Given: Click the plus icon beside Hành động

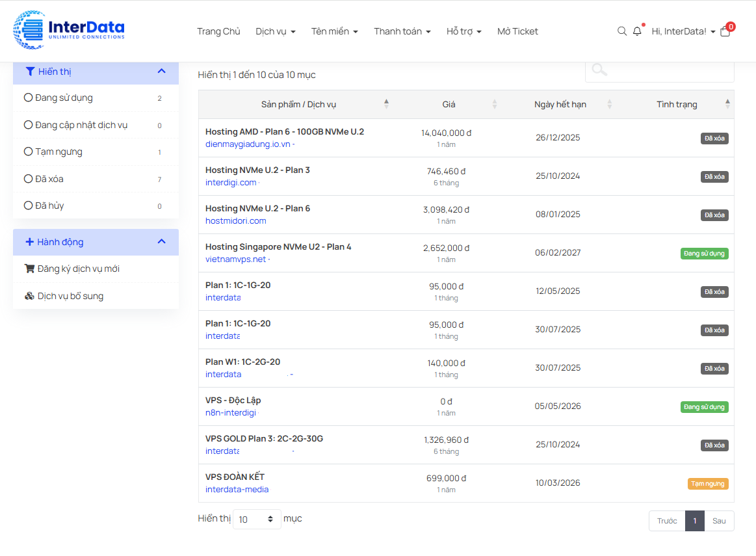Looking at the screenshot, I should [x=29, y=242].
